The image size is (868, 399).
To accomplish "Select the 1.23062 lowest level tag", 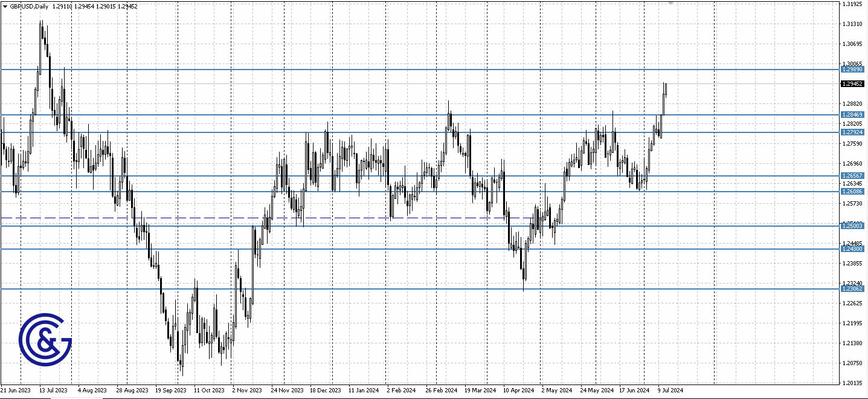I will pos(853,289).
